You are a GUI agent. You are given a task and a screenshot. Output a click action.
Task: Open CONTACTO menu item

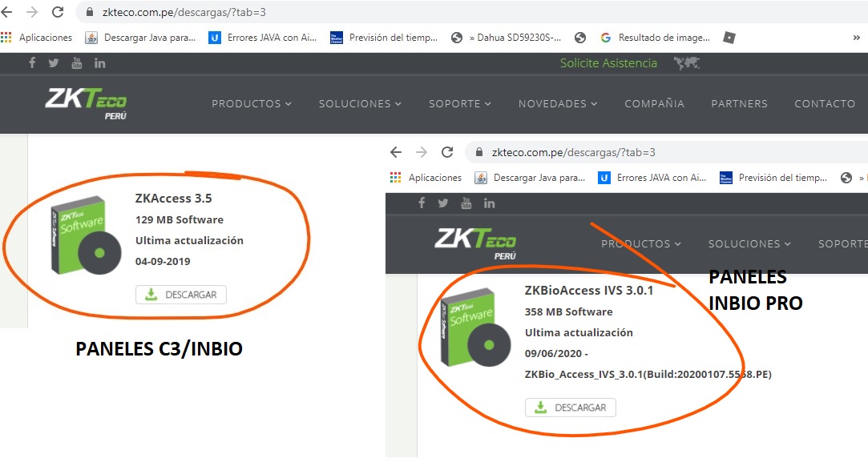(x=825, y=103)
